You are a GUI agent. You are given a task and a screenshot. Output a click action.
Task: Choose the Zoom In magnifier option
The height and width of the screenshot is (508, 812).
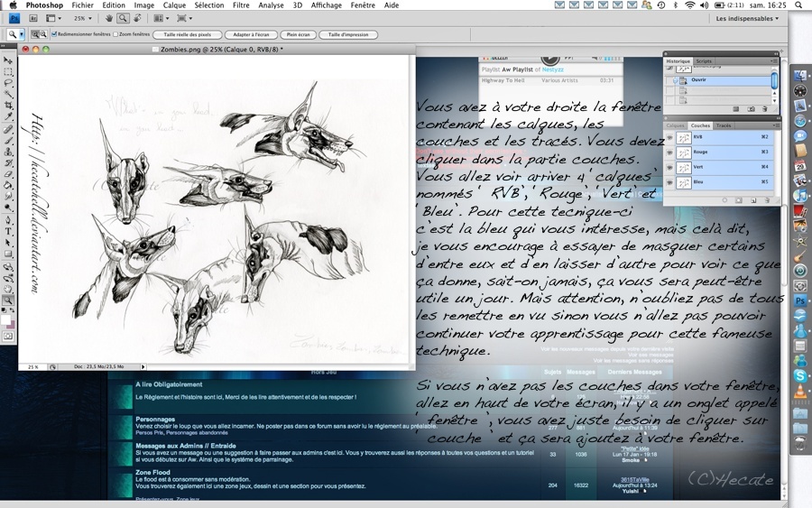34,34
